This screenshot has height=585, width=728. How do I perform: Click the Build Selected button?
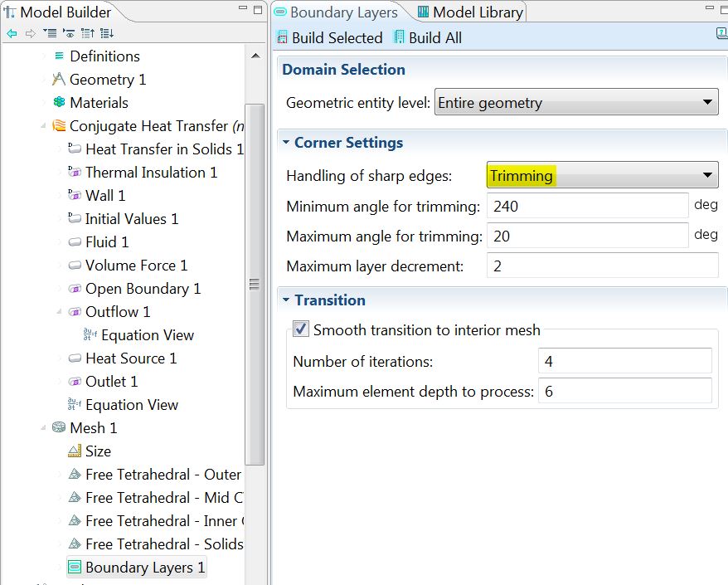tap(328, 38)
